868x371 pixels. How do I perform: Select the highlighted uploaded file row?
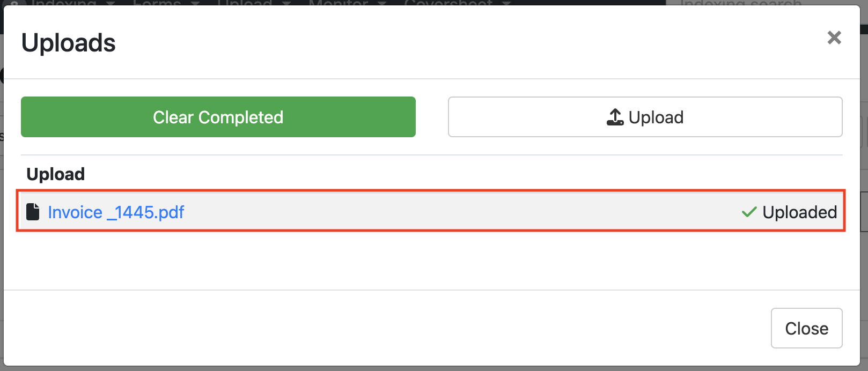[429, 211]
